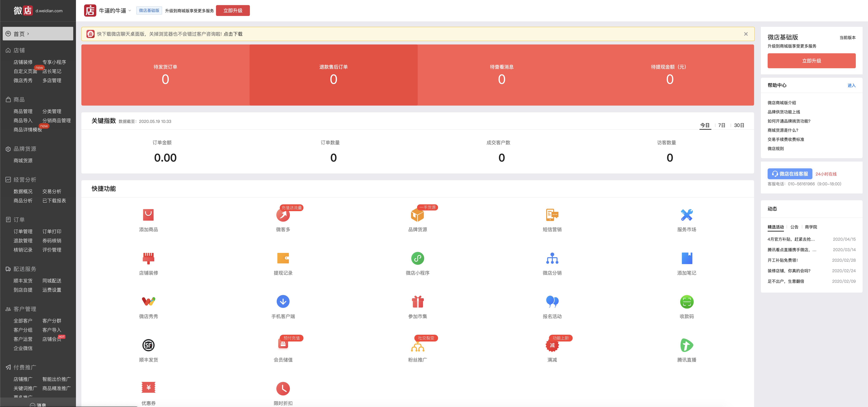Viewport: 868px width, 407px height.
Task: Open the 店铺装修 brush icon
Action: click(148, 258)
